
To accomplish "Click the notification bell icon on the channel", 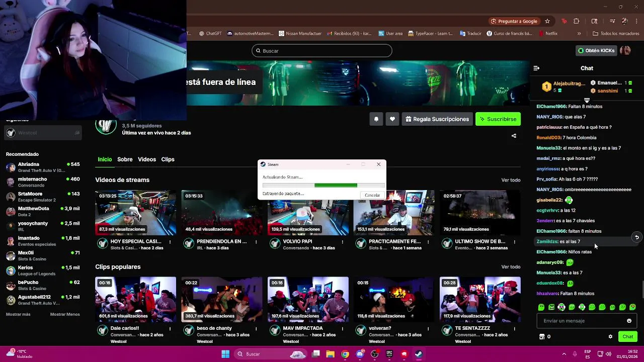I will (376, 119).
